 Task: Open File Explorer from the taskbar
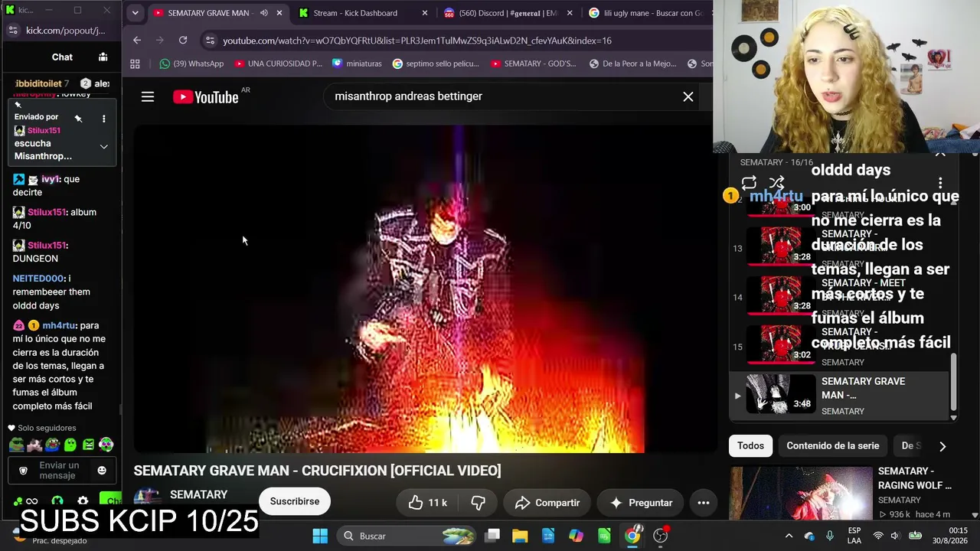(x=520, y=536)
